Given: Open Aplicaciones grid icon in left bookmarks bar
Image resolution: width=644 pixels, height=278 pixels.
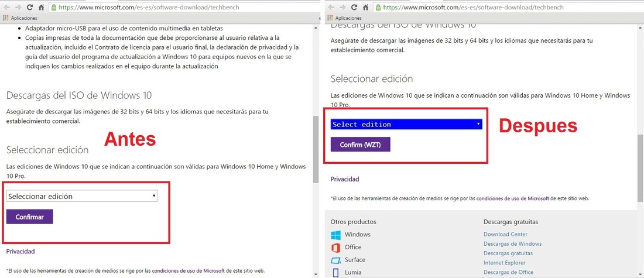Looking at the screenshot, I should (x=5, y=18).
